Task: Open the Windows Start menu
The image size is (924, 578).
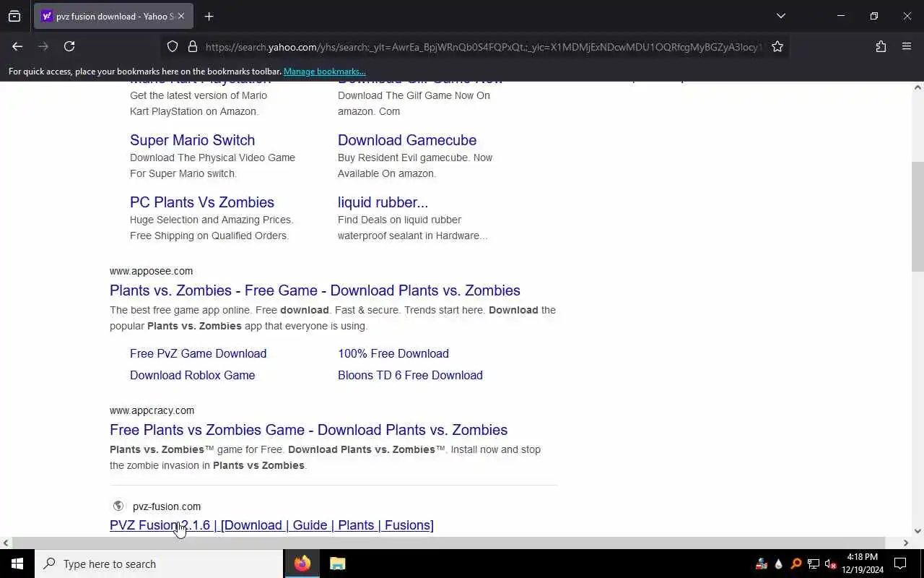Action: pyautogui.click(x=17, y=564)
